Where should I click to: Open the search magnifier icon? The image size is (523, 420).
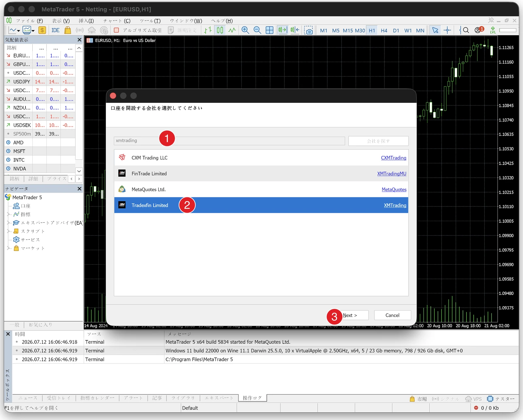[465, 30]
